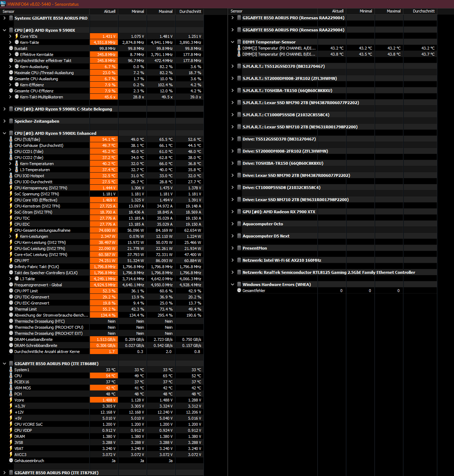Click the right pane Durchschnitt column header
The height and width of the screenshot is (476, 454).
(x=420, y=11)
